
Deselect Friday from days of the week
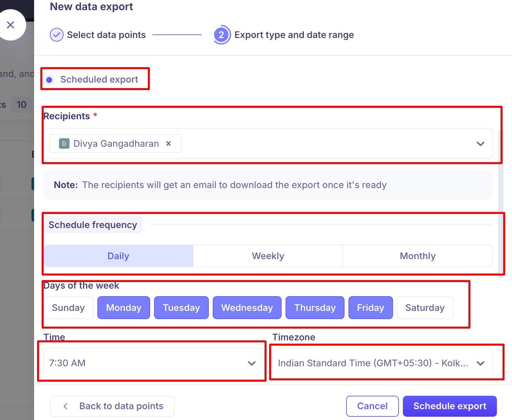(370, 308)
